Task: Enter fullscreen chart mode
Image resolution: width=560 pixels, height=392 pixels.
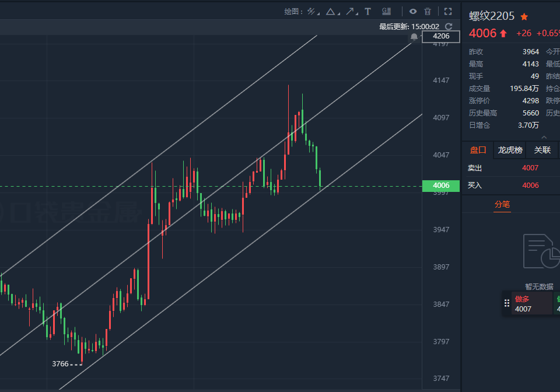Action: point(448,12)
